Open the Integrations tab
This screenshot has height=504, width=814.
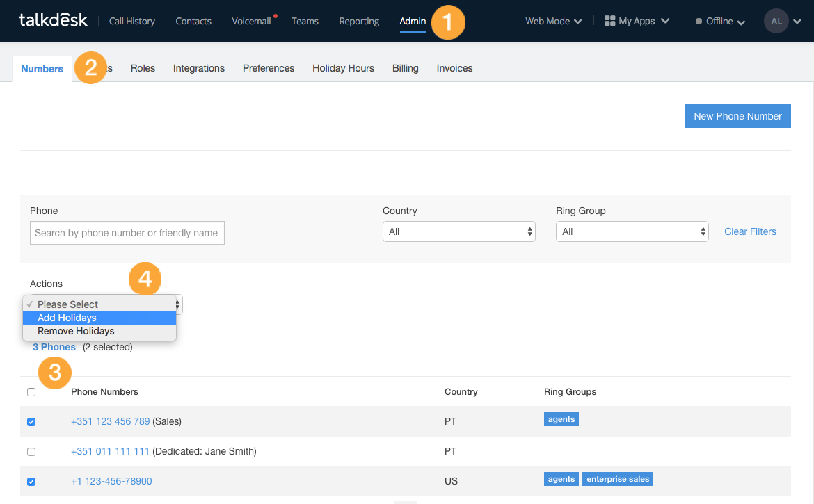click(x=199, y=68)
